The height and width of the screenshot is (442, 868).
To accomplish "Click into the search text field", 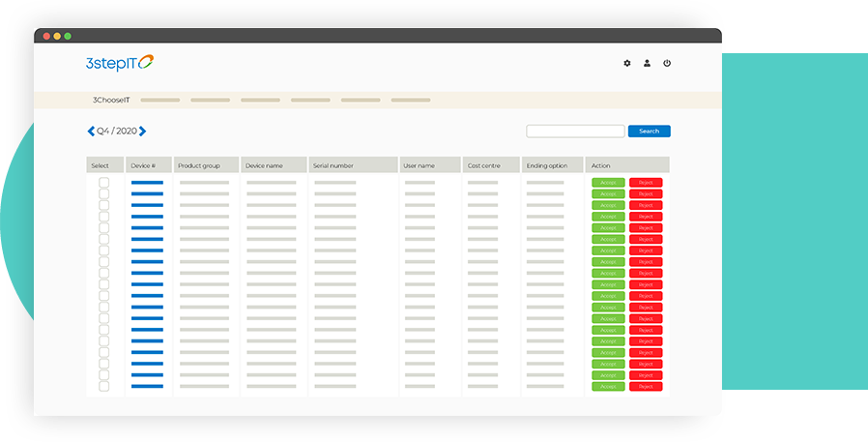I will click(575, 132).
